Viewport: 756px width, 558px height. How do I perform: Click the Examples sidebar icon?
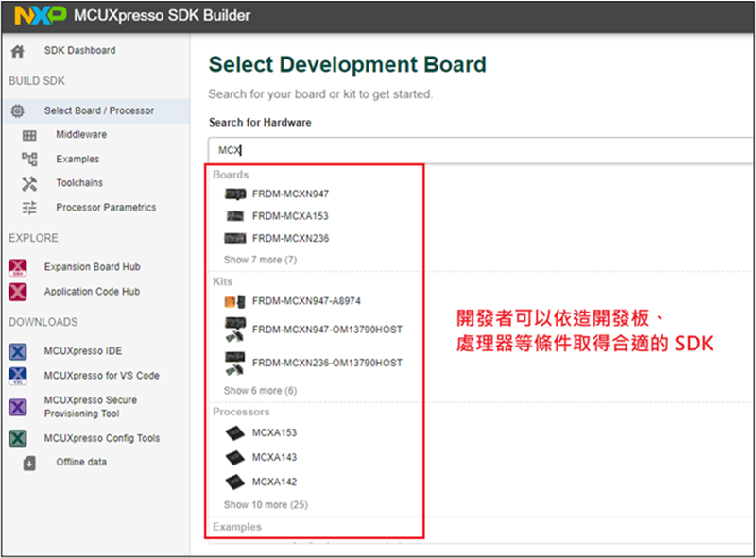coord(29,160)
